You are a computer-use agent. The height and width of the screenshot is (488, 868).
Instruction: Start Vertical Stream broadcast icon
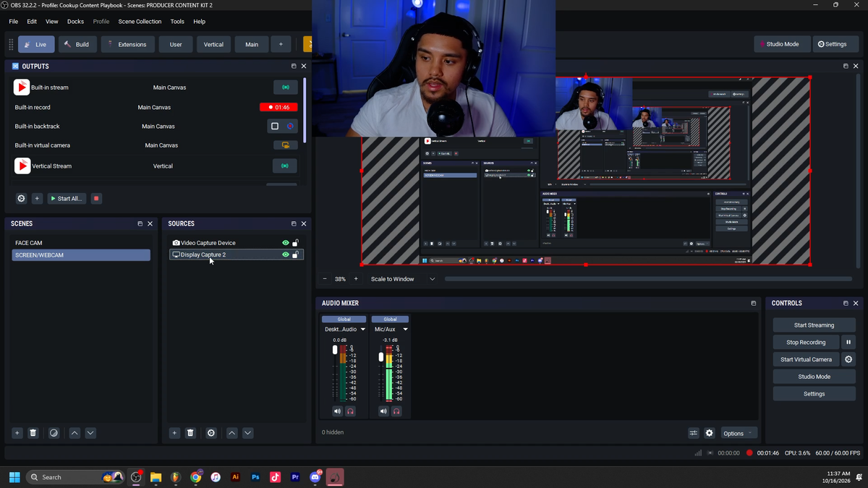point(285,166)
